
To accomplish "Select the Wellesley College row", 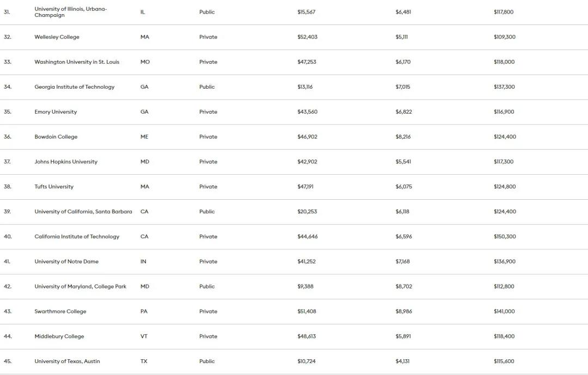I will (x=294, y=37).
